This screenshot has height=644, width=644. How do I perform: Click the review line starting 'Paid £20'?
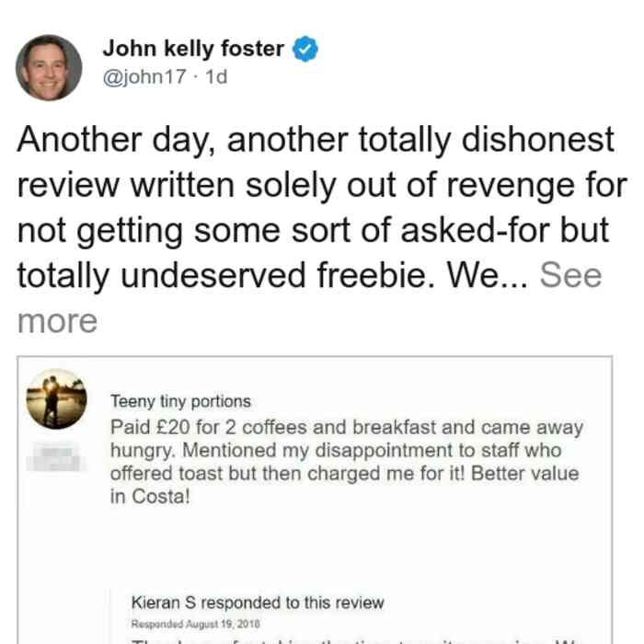pos(347,428)
